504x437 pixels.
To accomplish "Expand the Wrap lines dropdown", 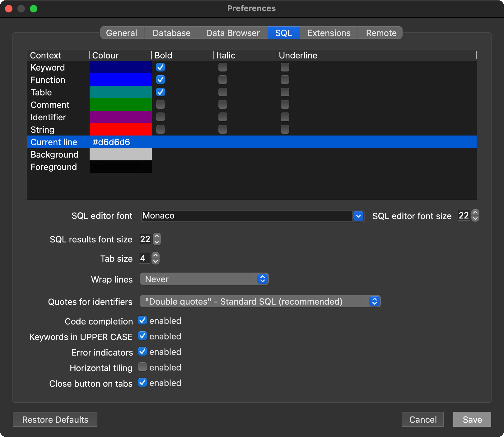I will 204,279.
